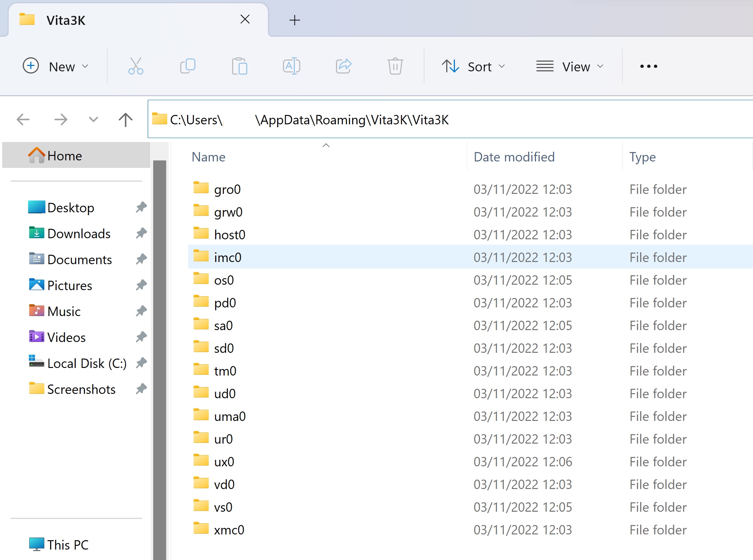Click the Paste clipboard icon
Screen dimensions: 753x560
[239, 66]
